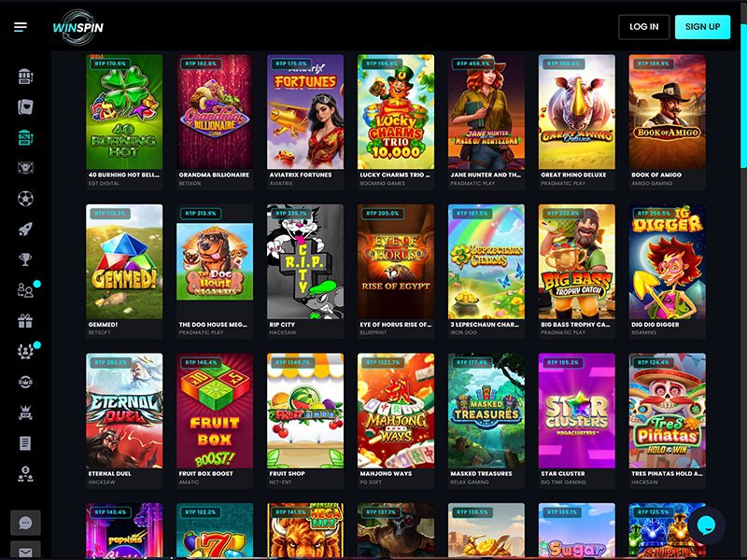
Task: Click the SIGN UP button
Action: tap(702, 27)
